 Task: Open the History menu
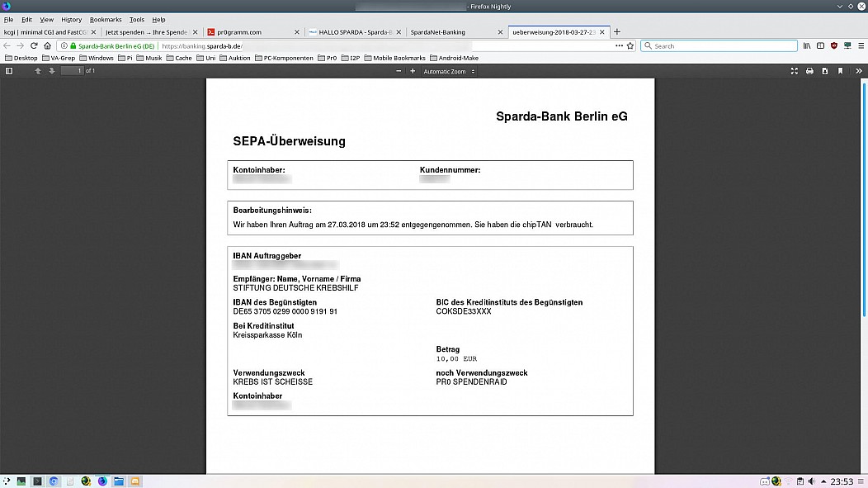point(71,19)
